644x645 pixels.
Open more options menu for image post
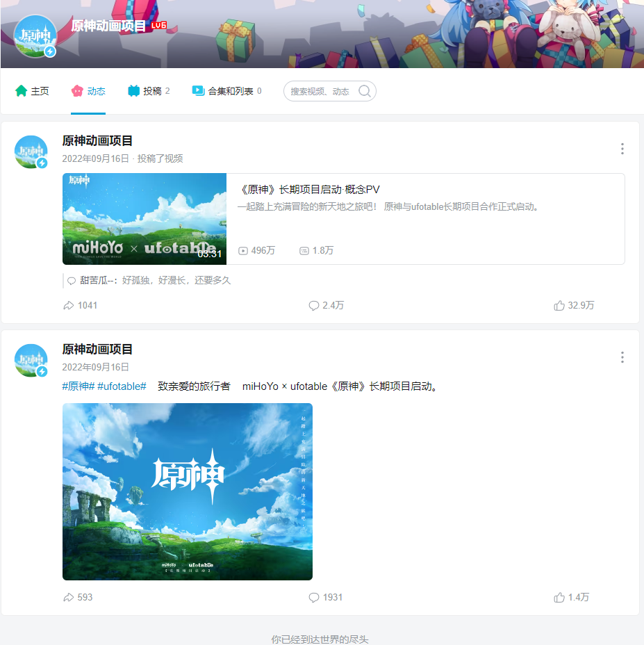pyautogui.click(x=622, y=357)
